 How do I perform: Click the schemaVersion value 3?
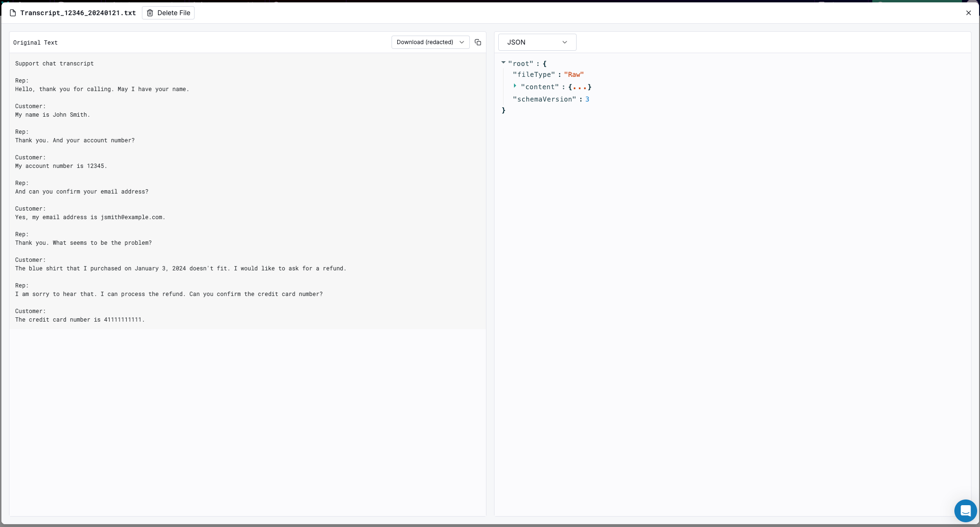point(587,99)
